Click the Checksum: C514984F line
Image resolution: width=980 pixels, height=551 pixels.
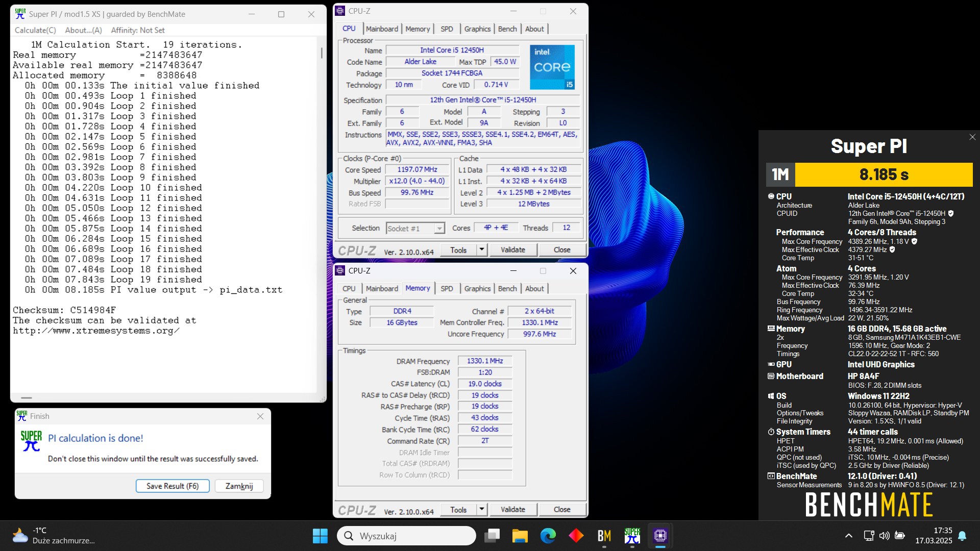(64, 310)
